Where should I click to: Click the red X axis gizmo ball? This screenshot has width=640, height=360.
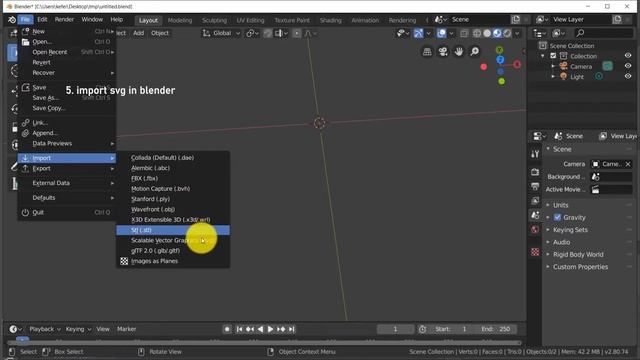(517, 64)
